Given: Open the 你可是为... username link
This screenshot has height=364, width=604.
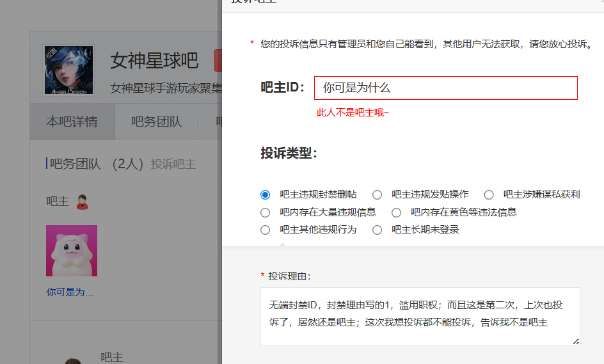Looking at the screenshot, I should coord(70,292).
